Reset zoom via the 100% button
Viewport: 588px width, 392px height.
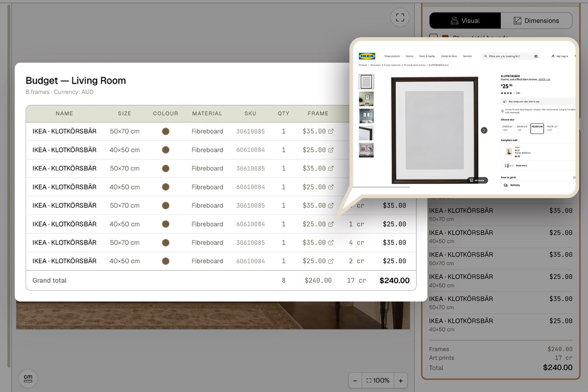(378, 381)
